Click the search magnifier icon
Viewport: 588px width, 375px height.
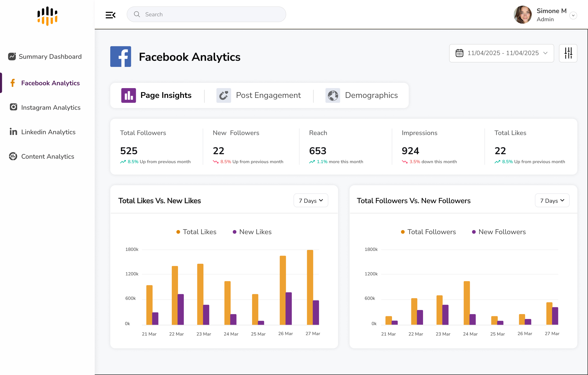(x=137, y=14)
